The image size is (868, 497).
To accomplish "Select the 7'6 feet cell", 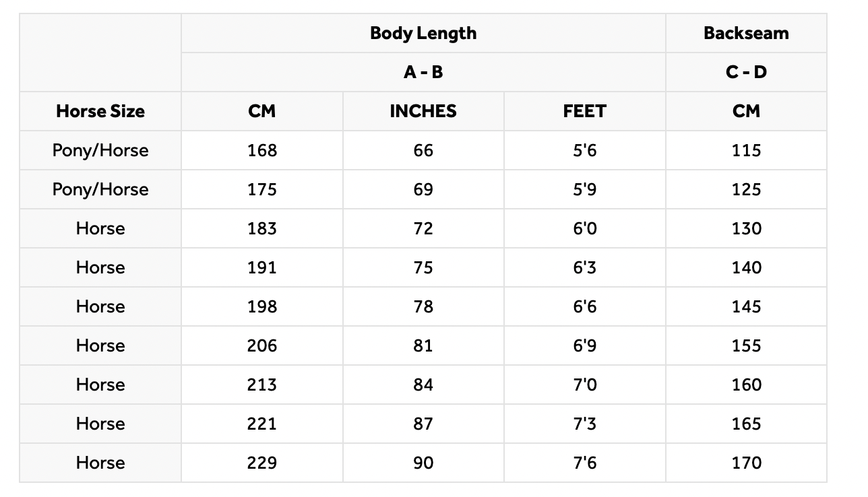I will [x=585, y=463].
